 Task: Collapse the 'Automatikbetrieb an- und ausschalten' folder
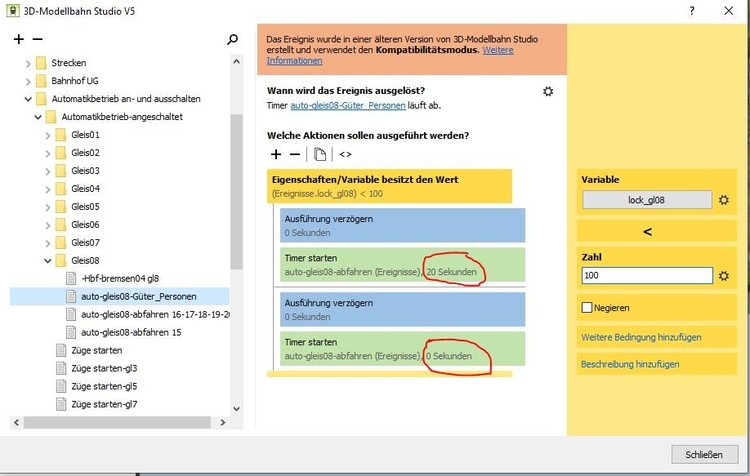(x=28, y=99)
